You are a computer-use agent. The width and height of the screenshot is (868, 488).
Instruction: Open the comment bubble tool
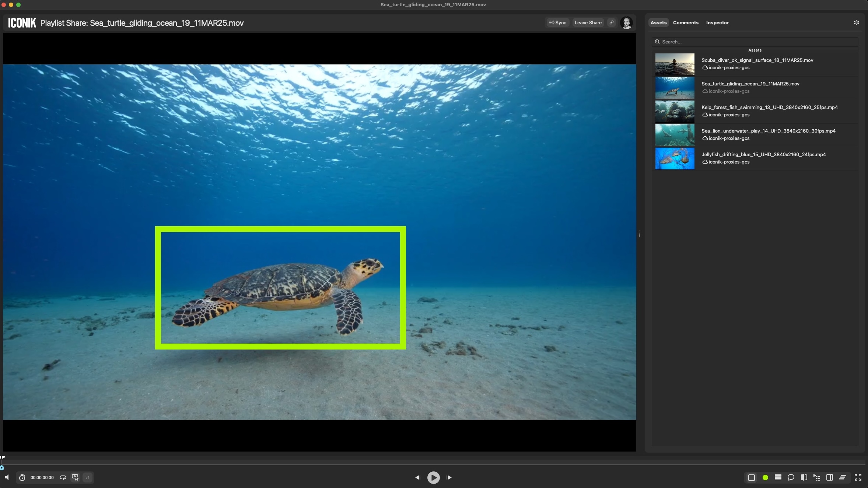(x=791, y=478)
